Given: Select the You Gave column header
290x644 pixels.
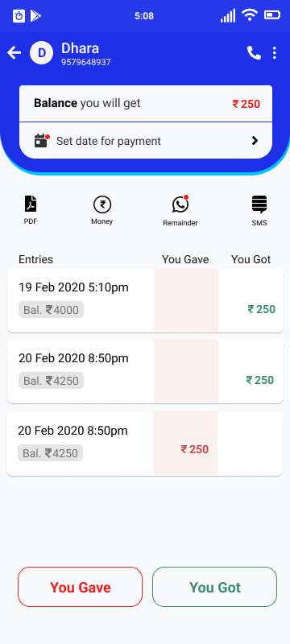Looking at the screenshot, I should tap(185, 259).
